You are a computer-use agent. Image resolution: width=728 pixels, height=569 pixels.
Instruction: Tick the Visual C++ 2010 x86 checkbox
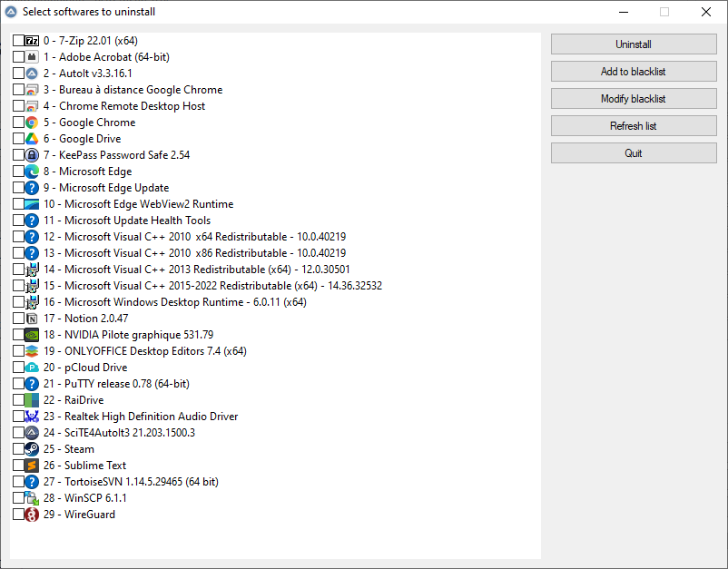tap(18, 253)
